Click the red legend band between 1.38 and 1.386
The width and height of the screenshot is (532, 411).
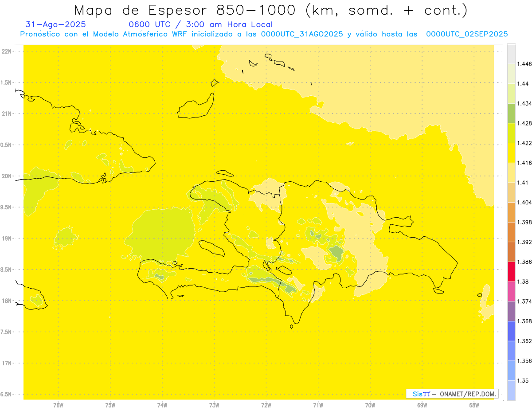(511, 272)
